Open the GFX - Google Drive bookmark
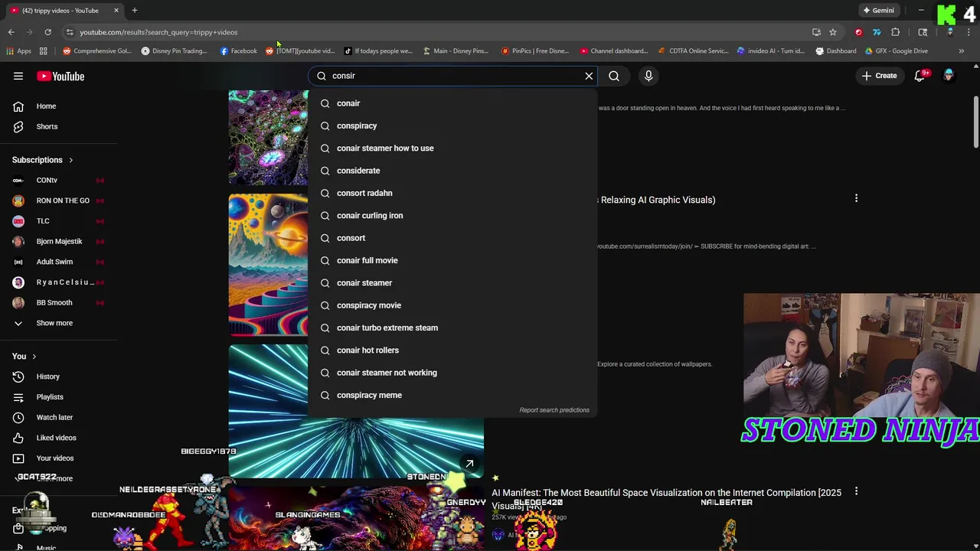The height and width of the screenshot is (551, 980). pyautogui.click(x=896, y=51)
